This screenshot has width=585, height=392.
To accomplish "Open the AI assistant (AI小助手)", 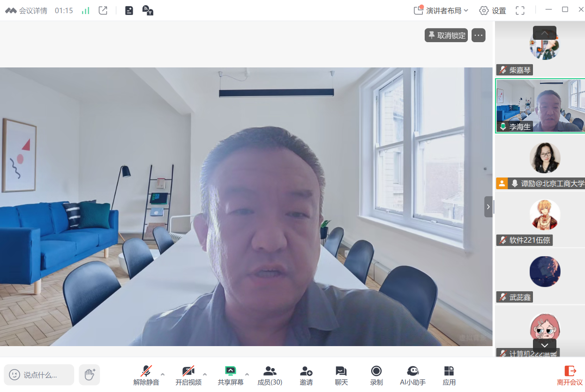I will [412, 375].
